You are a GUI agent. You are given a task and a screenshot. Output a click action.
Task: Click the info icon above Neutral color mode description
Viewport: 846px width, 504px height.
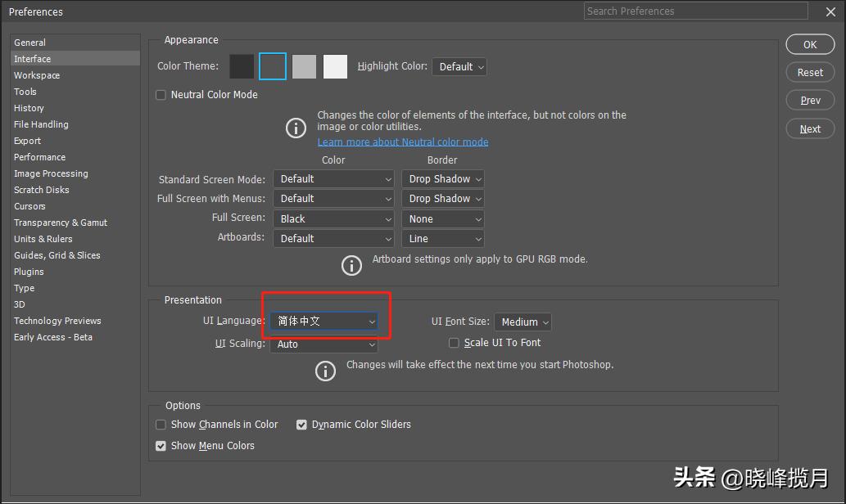click(x=296, y=128)
